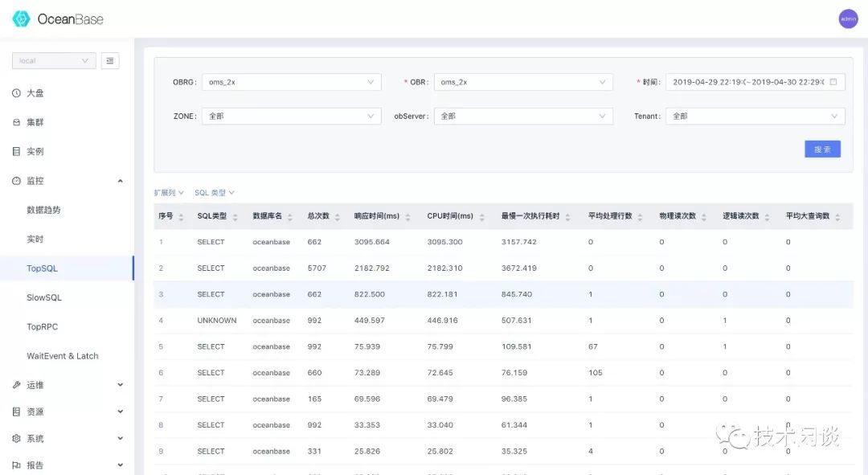This screenshot has width=868, height=475.
Task: Open the 实例 instance menu item
Action: point(35,151)
